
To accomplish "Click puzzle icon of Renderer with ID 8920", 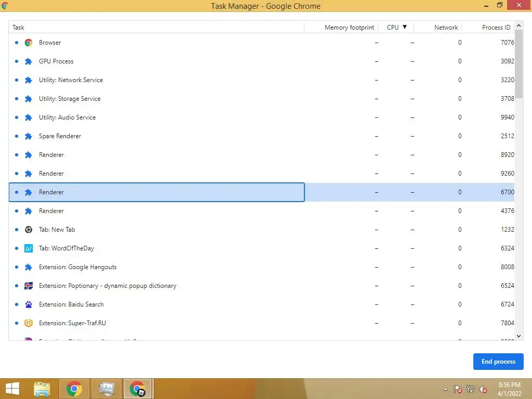I will coord(29,155).
